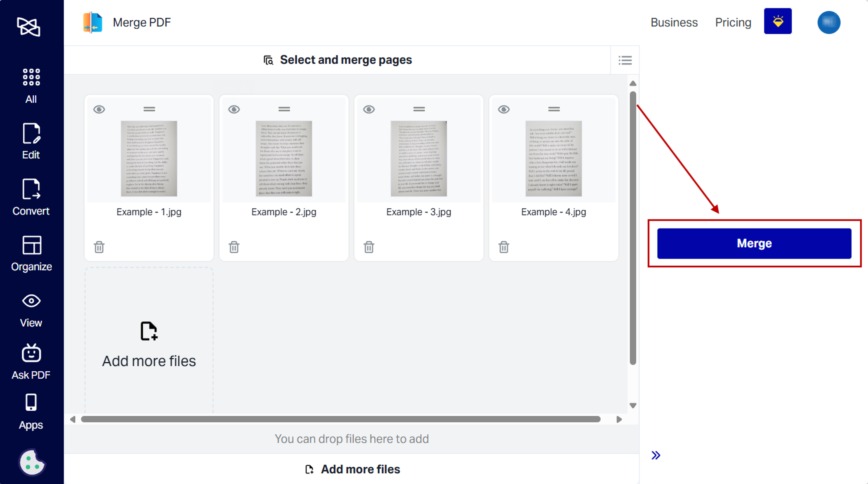Select the Example - 2.jpg page thumbnail
868x484 pixels.
[284, 159]
